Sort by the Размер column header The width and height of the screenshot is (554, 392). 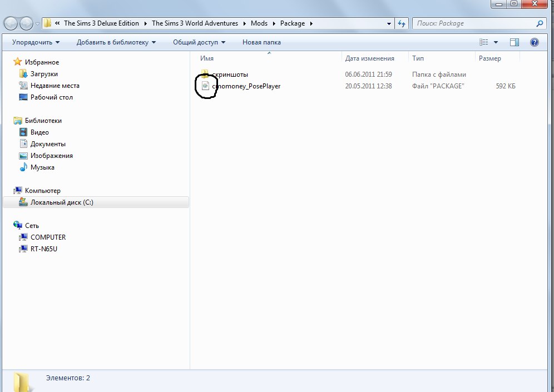click(489, 58)
